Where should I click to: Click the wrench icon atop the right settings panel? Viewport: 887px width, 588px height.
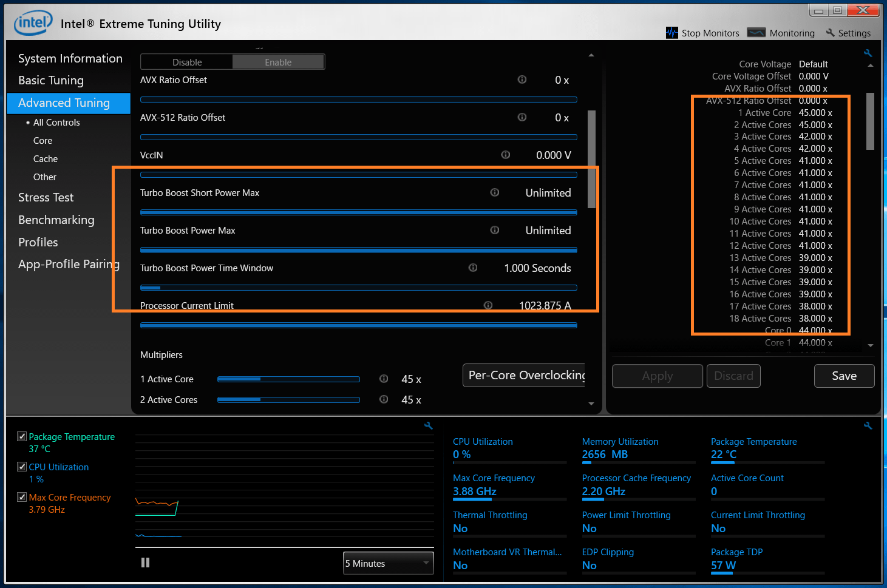point(868,53)
